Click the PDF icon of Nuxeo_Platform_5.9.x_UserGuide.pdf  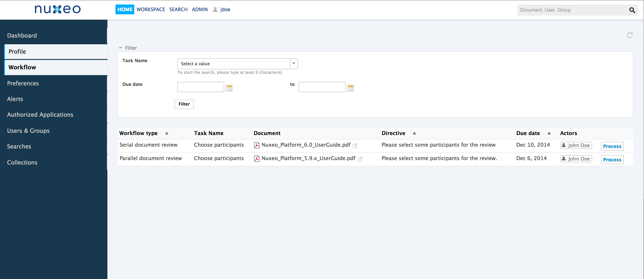pyautogui.click(x=256, y=159)
